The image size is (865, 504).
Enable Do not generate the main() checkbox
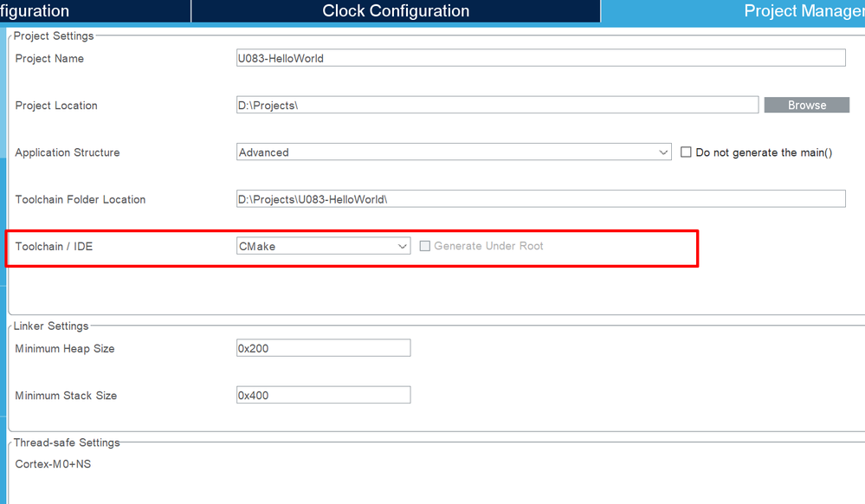[686, 152]
